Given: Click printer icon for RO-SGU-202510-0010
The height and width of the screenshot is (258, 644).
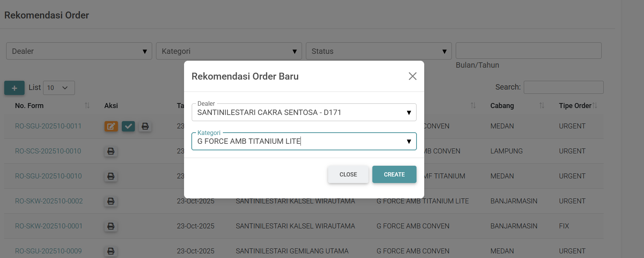Looking at the screenshot, I should pyautogui.click(x=111, y=176).
